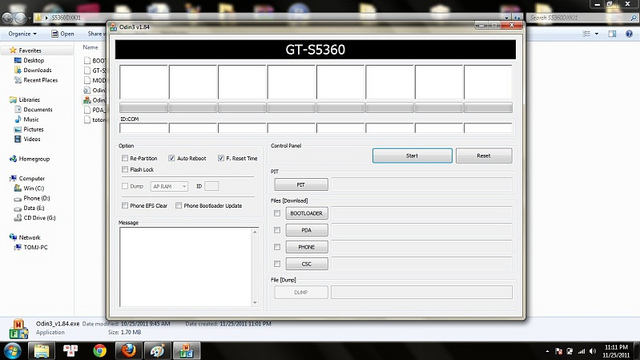640x360 pixels.
Task: Tick the checkbox beside PDA button
Action: (x=277, y=230)
